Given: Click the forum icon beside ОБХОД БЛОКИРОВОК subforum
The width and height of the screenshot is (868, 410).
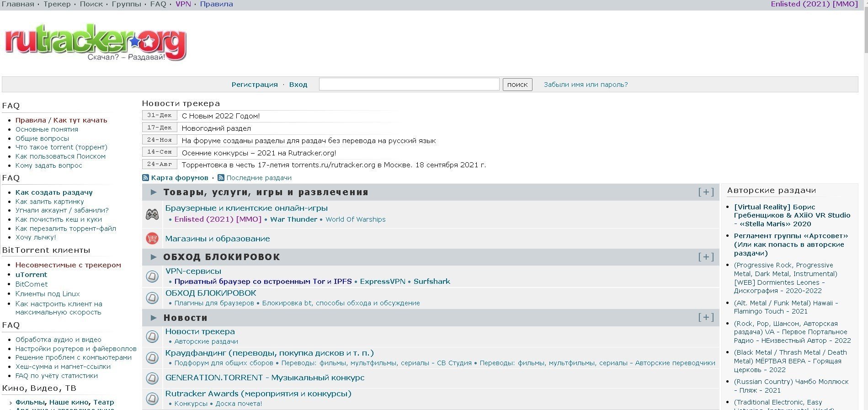Looking at the screenshot, I should pyautogui.click(x=152, y=298).
